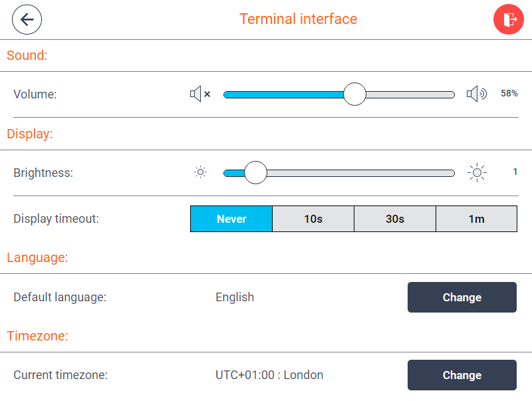This screenshot has width=532, height=401.
Task: Go back using the arrow icon
Action: [27, 19]
